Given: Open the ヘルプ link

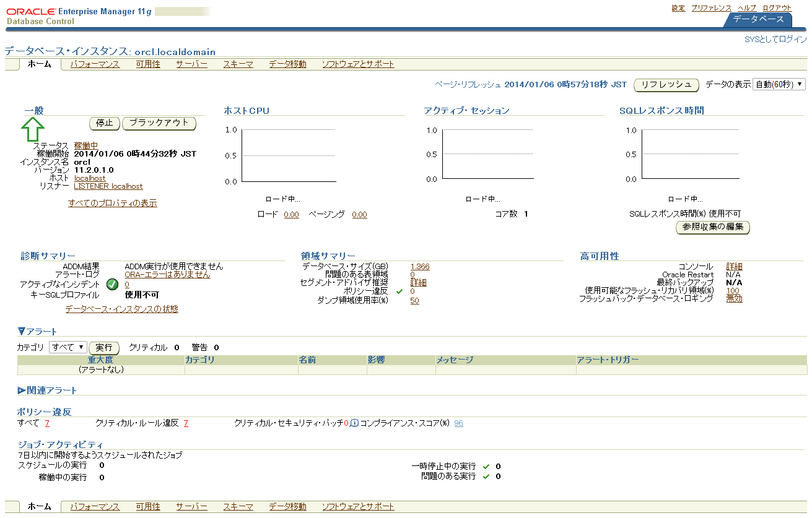Looking at the screenshot, I should [x=747, y=8].
